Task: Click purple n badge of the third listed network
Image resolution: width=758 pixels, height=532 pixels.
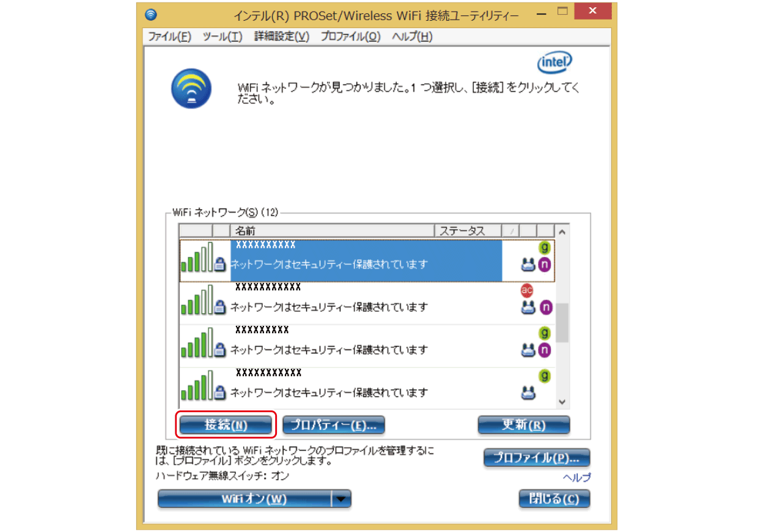Action: click(x=545, y=350)
